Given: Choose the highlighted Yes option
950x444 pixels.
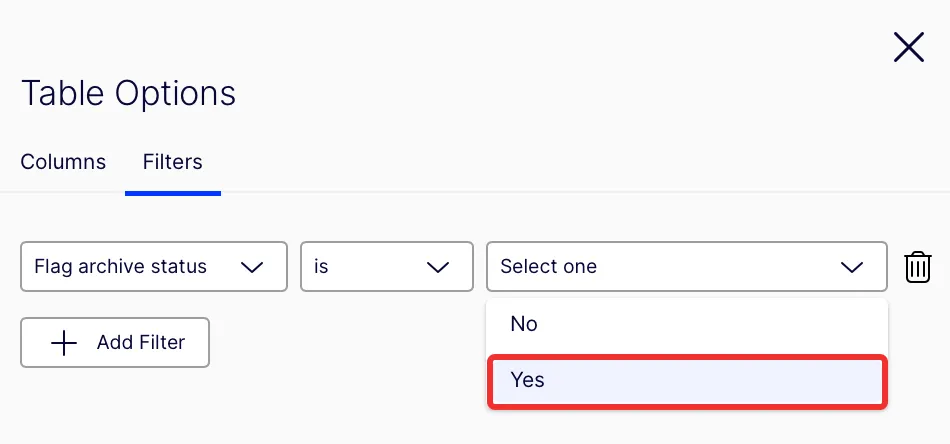Looking at the screenshot, I should click(687, 382).
